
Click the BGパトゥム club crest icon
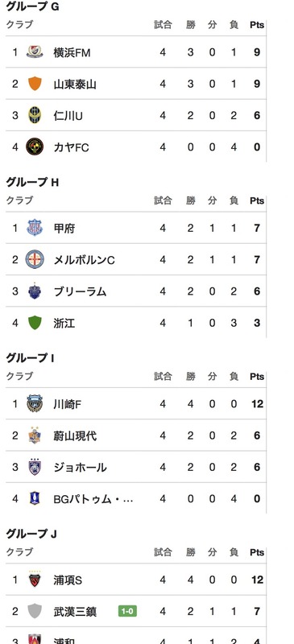(x=35, y=498)
